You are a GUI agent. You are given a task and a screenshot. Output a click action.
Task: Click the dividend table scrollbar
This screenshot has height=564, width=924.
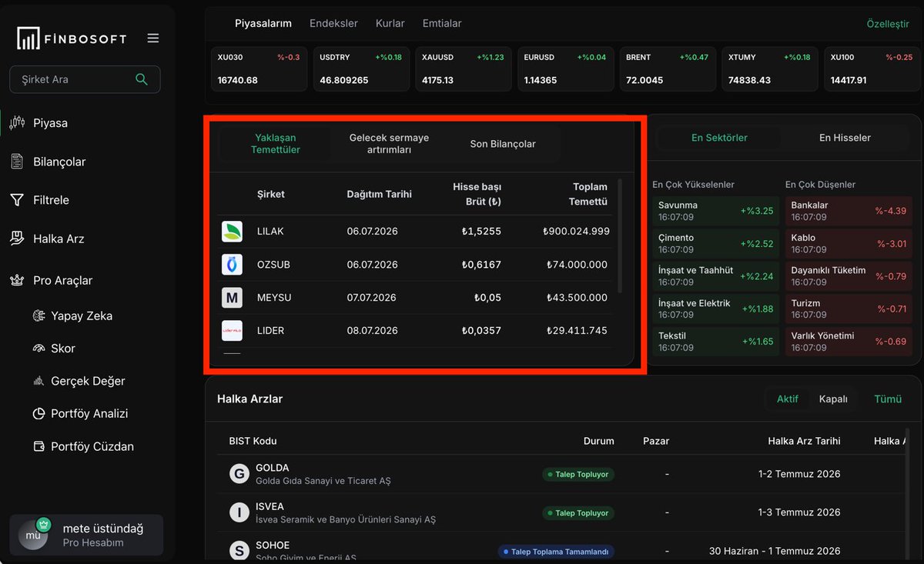(621, 235)
